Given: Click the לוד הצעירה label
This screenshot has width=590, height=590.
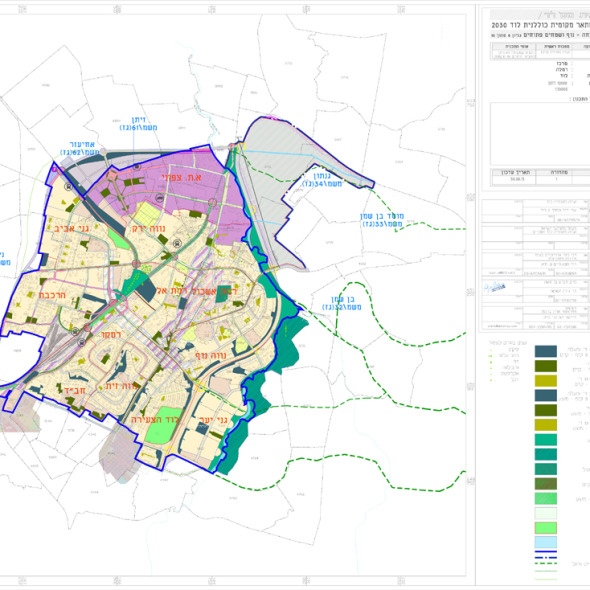Looking at the screenshot, I should (155, 420).
